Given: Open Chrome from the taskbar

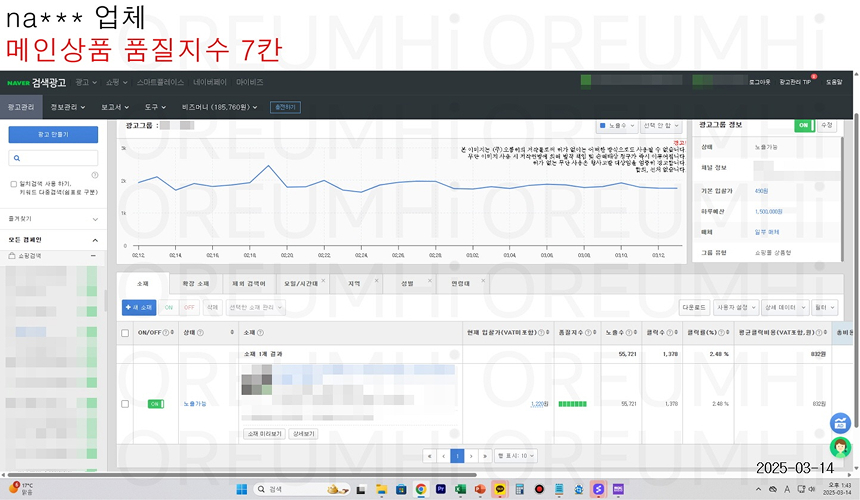Looking at the screenshot, I should pos(421,490).
